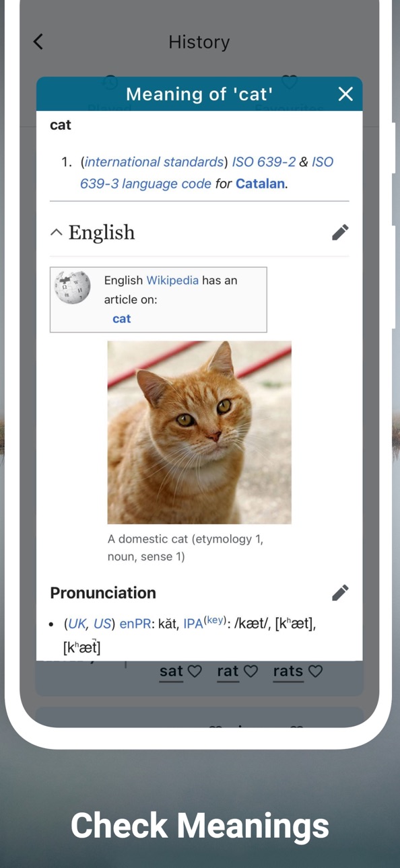Collapse the English section chevron
Screen dimensions: 400x868
[57, 232]
